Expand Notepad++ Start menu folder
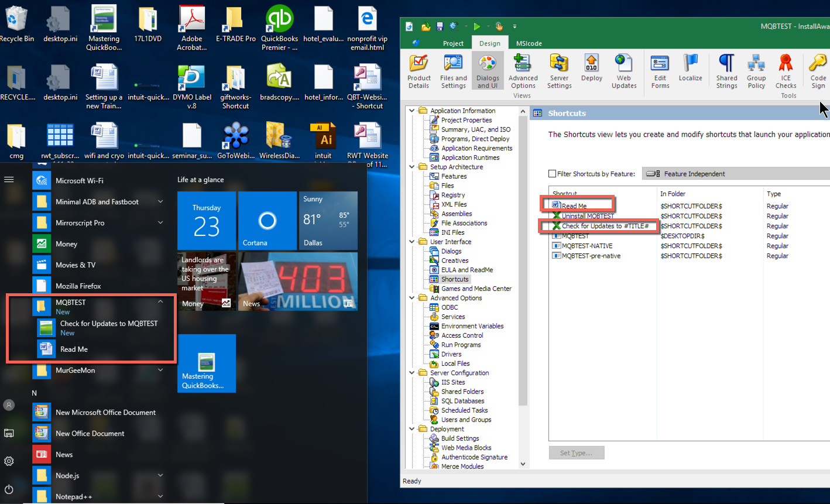The height and width of the screenshot is (504, 830). (x=160, y=496)
